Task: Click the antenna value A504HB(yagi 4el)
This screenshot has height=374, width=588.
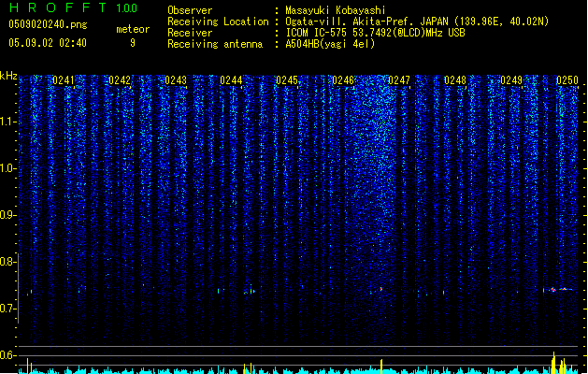Action: pyautogui.click(x=330, y=44)
